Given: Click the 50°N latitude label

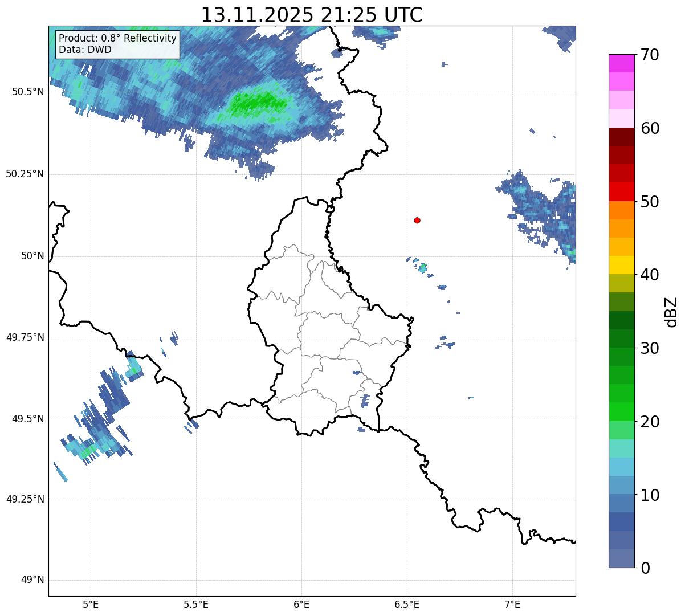Looking at the screenshot, I should point(32,256).
